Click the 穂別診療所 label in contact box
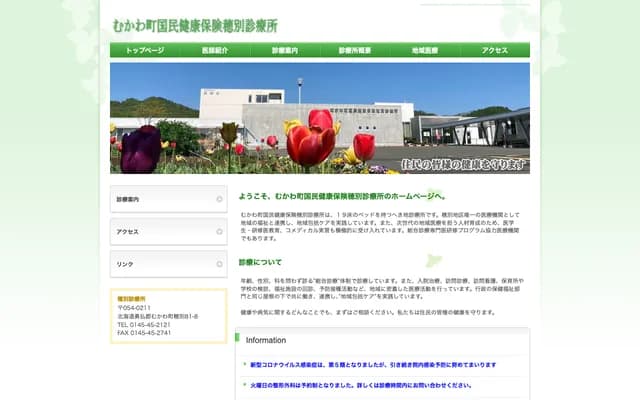 [131, 299]
